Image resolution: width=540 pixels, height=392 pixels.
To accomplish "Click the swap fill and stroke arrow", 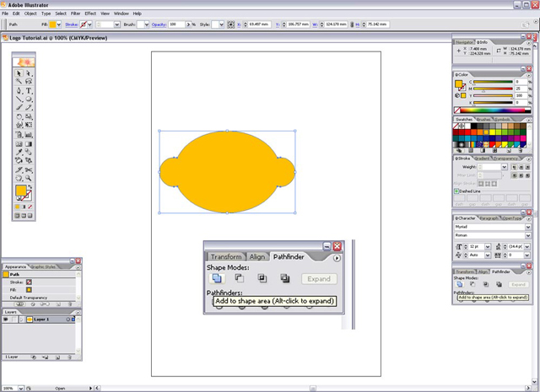I will (30, 187).
